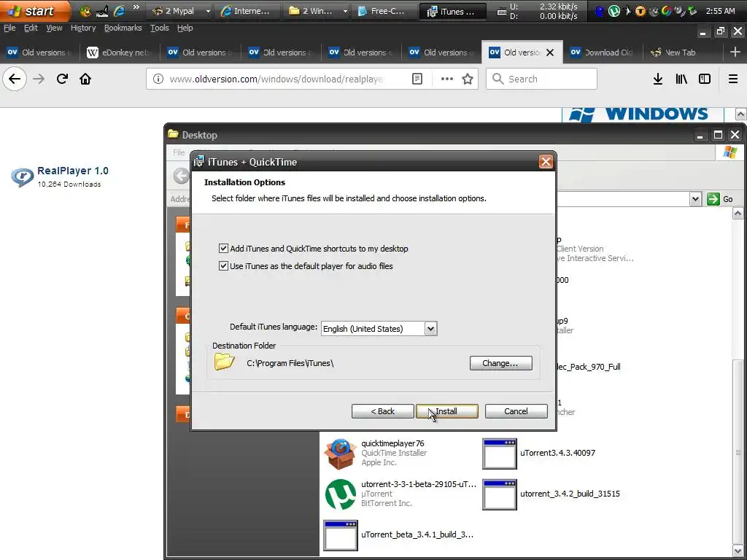Cancel the iTunes + QuickTime installation
Viewport: 747px width, 560px height.
[516, 411]
